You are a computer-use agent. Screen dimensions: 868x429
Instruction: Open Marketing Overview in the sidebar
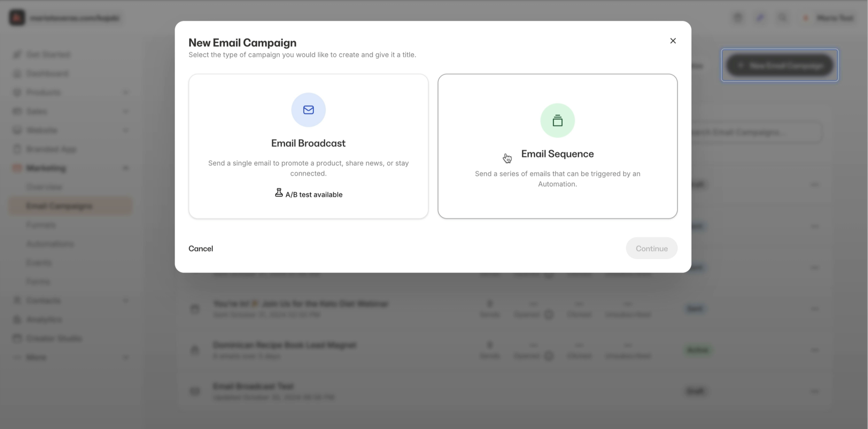pyautogui.click(x=44, y=187)
